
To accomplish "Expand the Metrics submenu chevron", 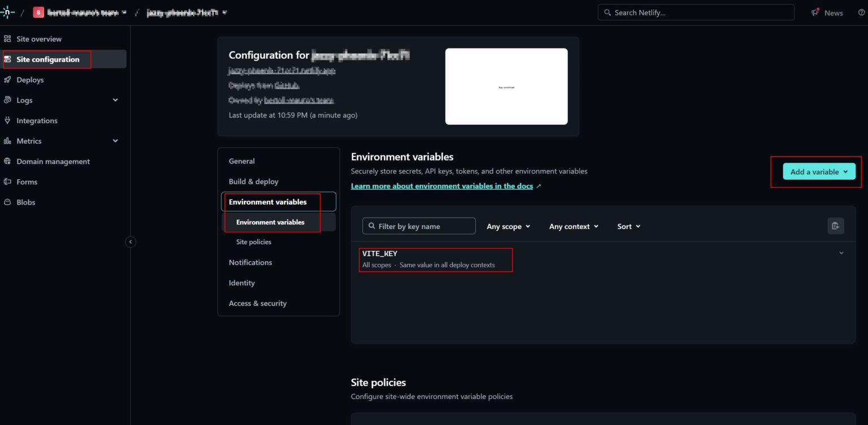I will click(x=115, y=141).
